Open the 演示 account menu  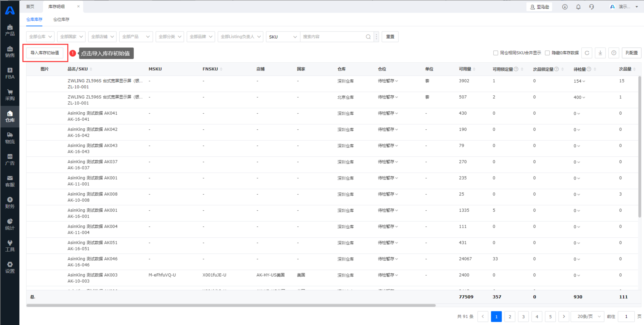pos(624,7)
